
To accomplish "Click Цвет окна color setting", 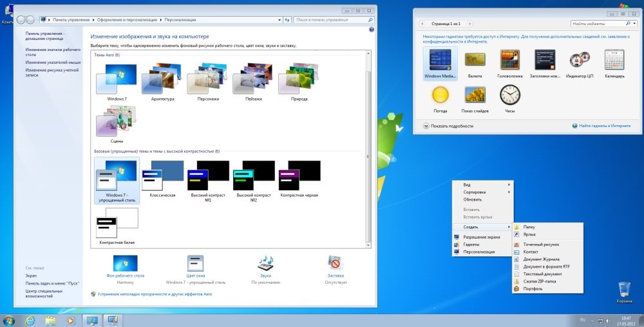I will click(x=196, y=263).
